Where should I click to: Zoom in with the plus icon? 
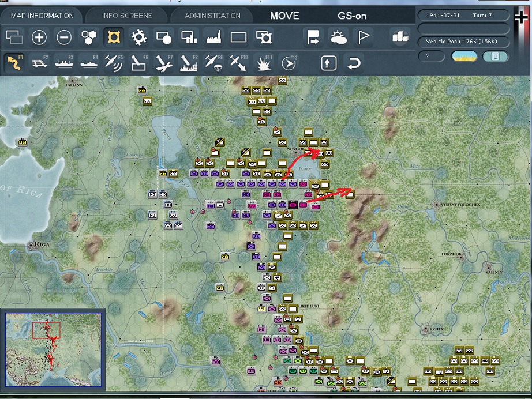39,37
